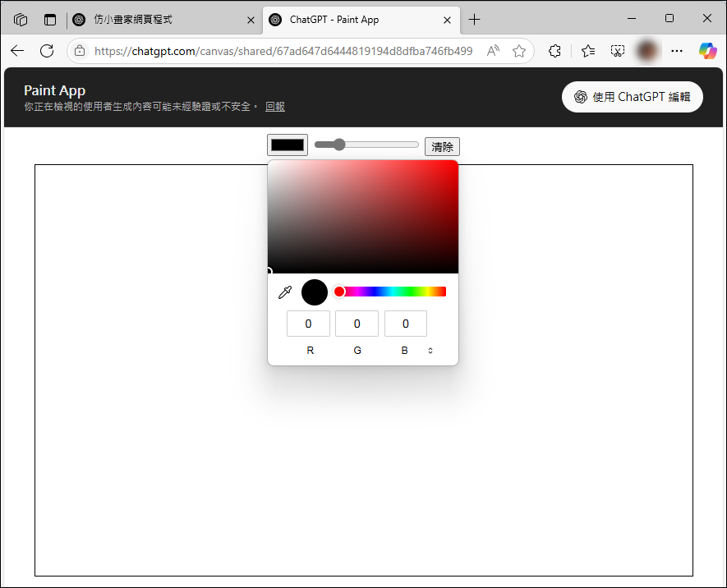Refresh the current page
The image size is (727, 588).
[x=47, y=51]
